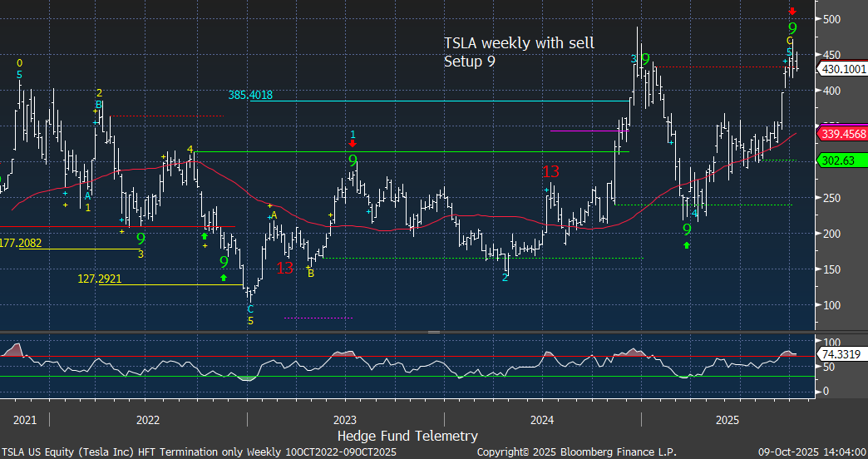
Task: Click the green 302.63 price level tag
Action: click(x=838, y=160)
